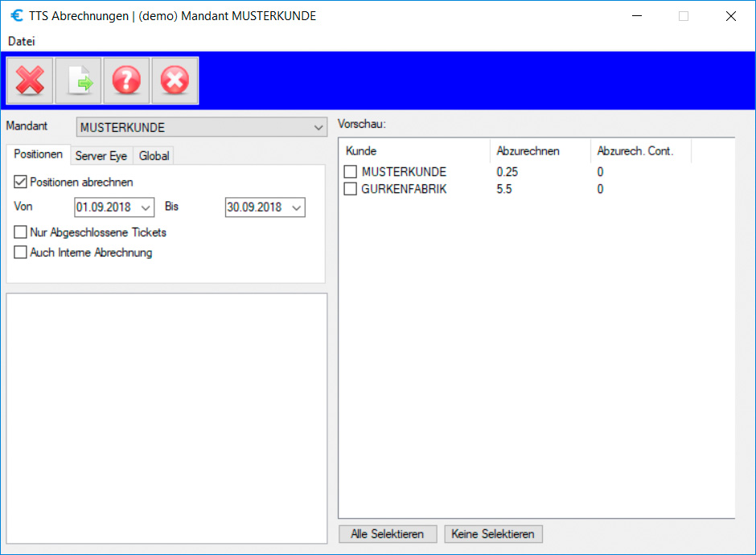Viewport: 756px width, 555px height.
Task: Check the MUSTERKUNDE row checkbox
Action: (351, 171)
